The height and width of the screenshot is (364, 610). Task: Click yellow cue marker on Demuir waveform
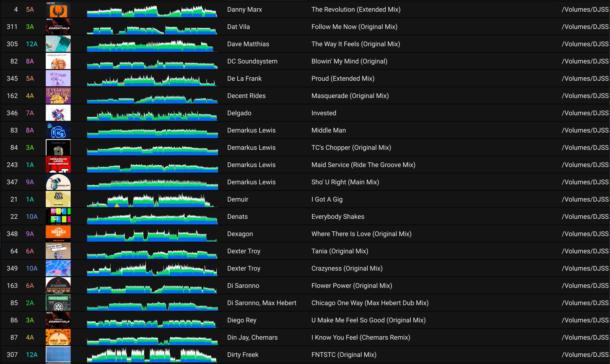tap(117, 205)
